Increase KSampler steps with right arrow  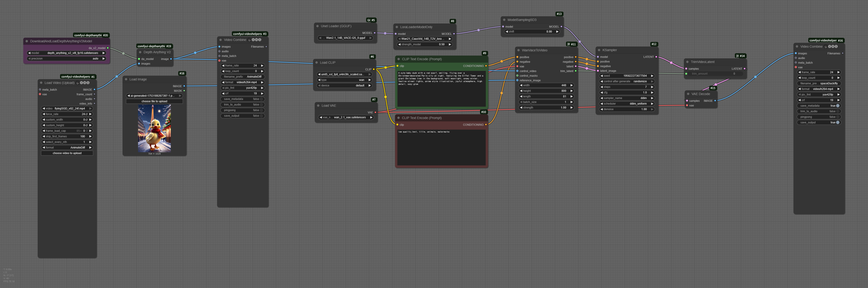(652, 87)
